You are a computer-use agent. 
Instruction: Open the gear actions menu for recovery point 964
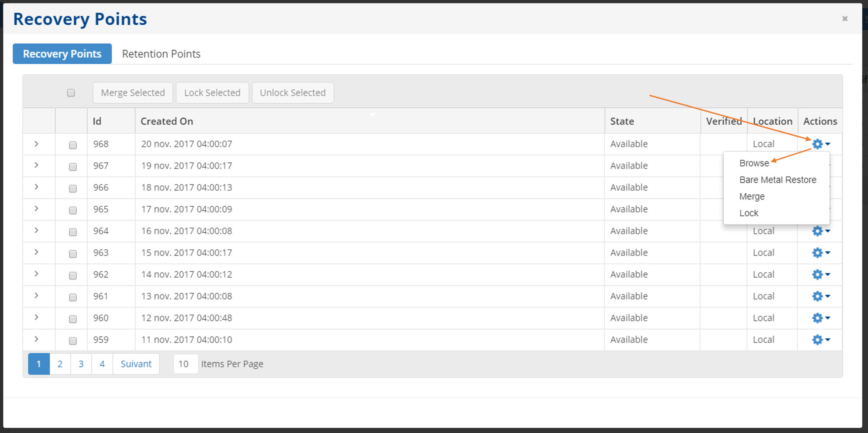820,231
